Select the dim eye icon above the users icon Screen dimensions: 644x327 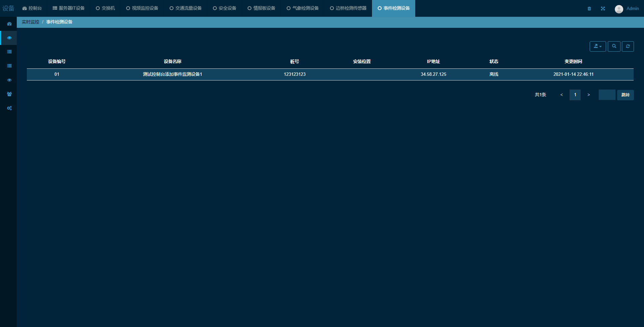pyautogui.click(x=9, y=80)
